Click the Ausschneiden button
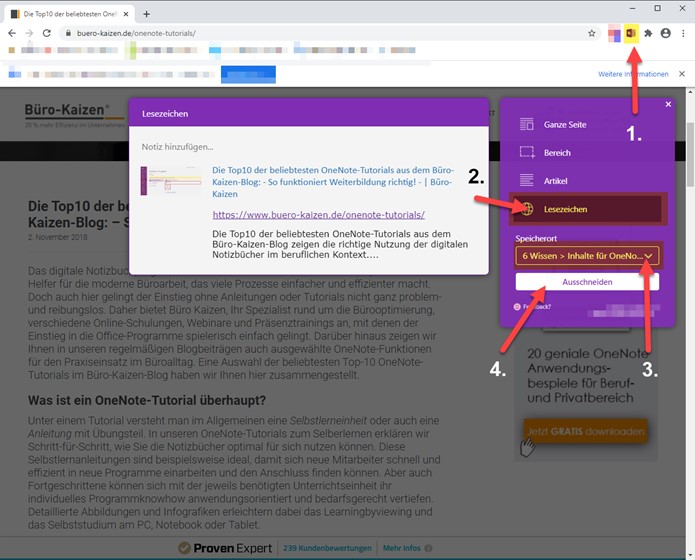The image size is (695, 560). (587, 282)
